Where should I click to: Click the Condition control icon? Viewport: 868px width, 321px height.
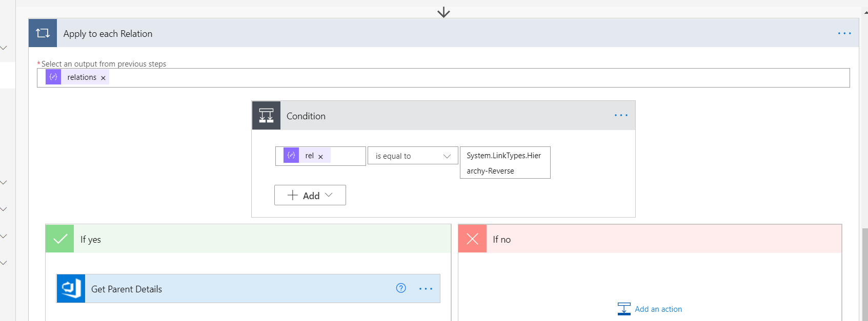[x=266, y=116]
